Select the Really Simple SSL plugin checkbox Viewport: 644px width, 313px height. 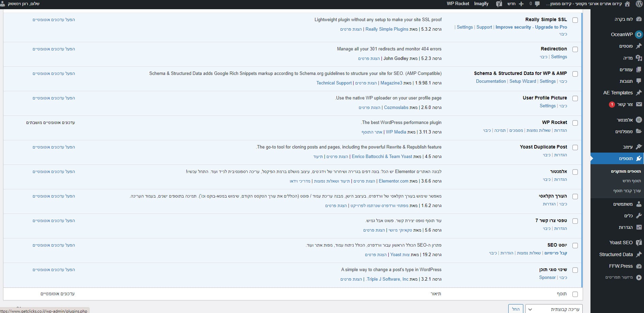(x=575, y=20)
